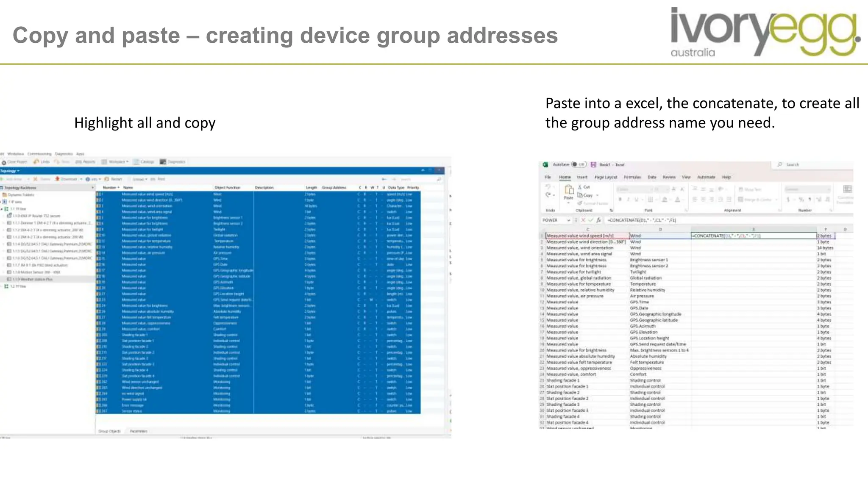Viewport: 868px width, 488px height.
Task: Switch to the Excel View tab
Action: click(686, 177)
